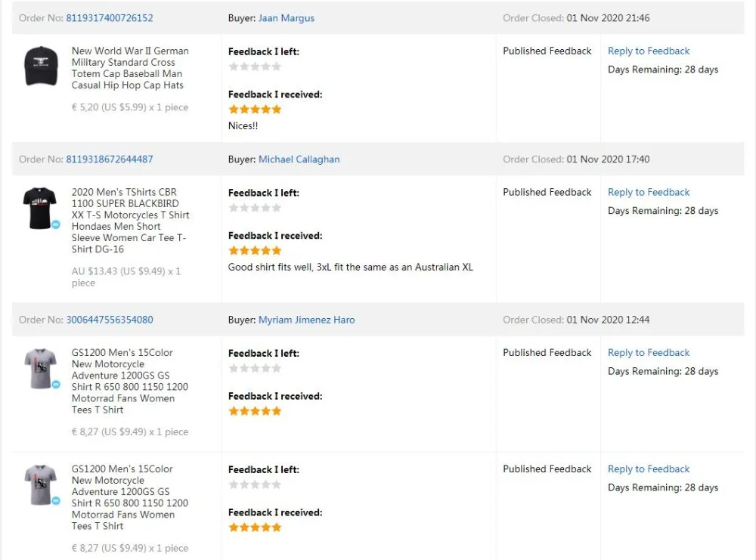
Task: Open order number 8119318672644487
Action: (109, 159)
